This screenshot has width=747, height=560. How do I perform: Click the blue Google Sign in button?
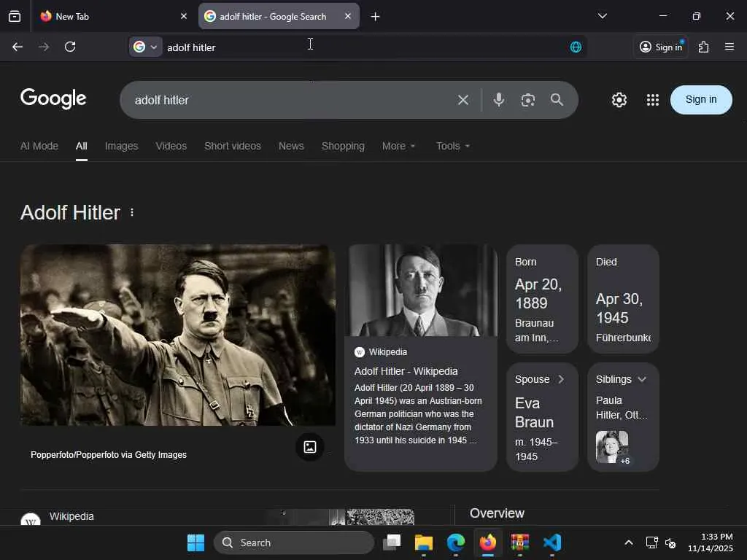(701, 99)
